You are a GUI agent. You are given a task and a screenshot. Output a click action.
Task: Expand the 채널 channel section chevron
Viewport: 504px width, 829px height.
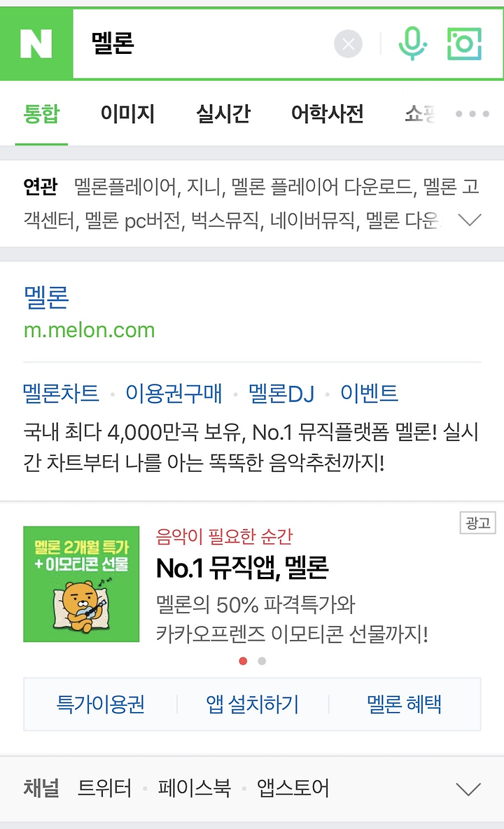tap(468, 789)
